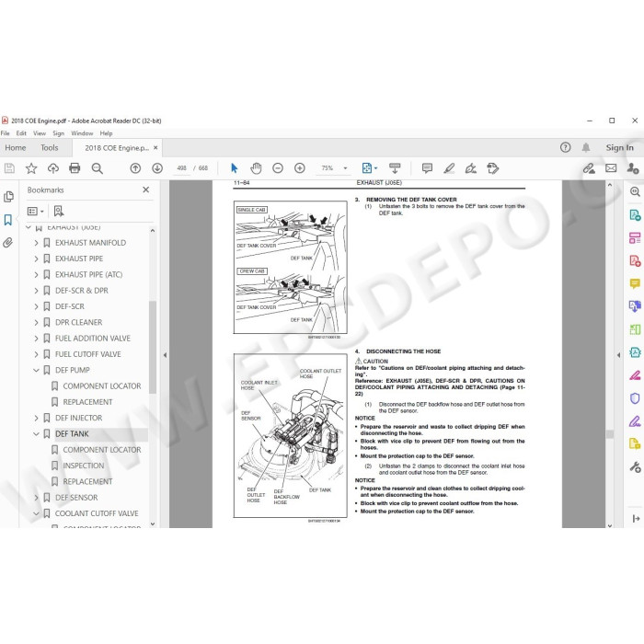Click the page number input field
The width and height of the screenshot is (644, 644).
pyautogui.click(x=181, y=168)
